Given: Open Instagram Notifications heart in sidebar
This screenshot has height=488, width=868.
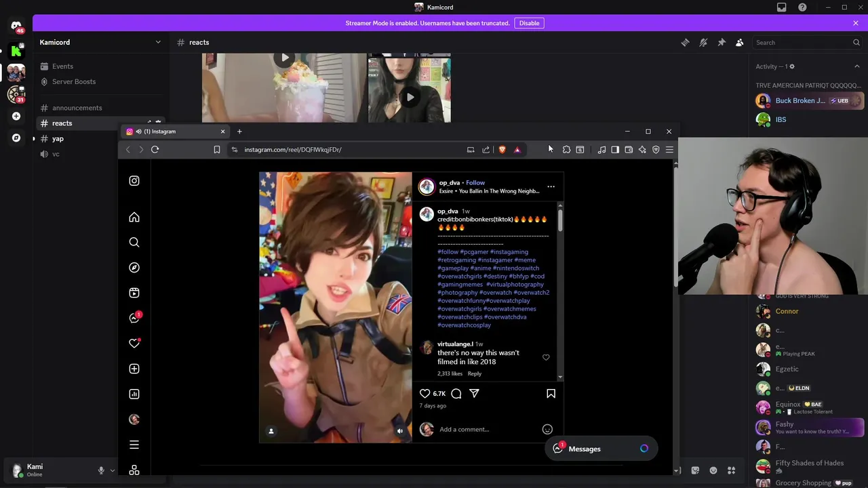Looking at the screenshot, I should [134, 344].
